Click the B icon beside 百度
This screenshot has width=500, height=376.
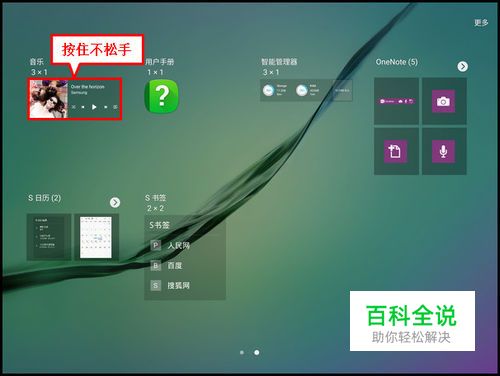coord(156,266)
